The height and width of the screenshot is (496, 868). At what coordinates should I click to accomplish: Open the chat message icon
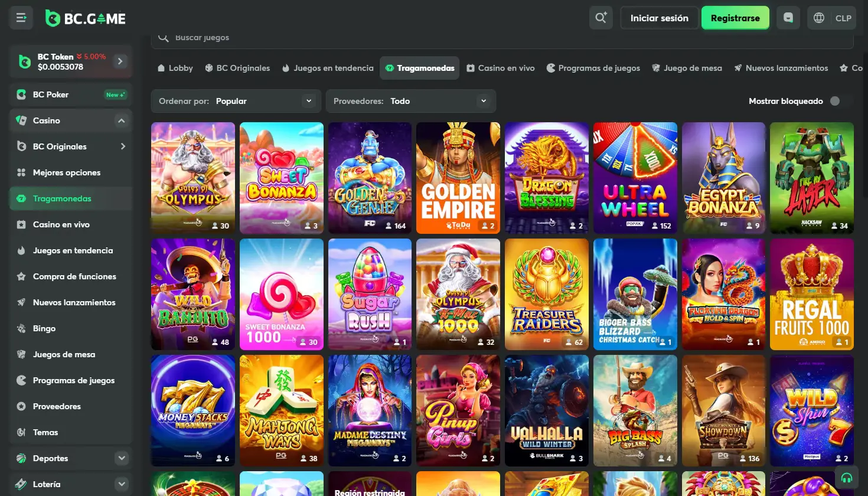(788, 18)
